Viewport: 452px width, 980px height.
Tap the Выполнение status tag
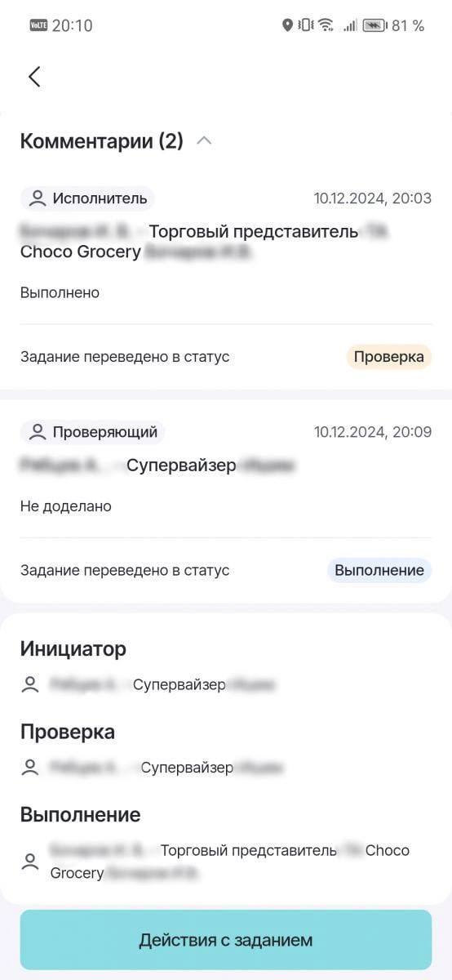coord(379,570)
